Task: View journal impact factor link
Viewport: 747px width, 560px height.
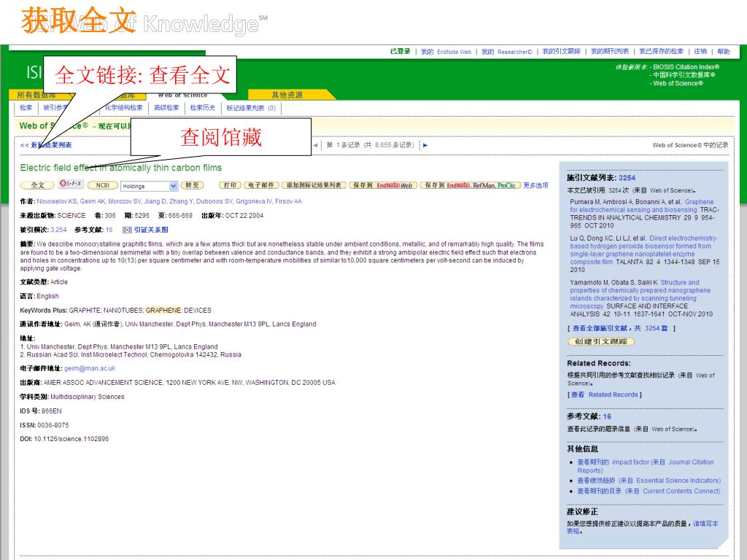Action: [646, 466]
